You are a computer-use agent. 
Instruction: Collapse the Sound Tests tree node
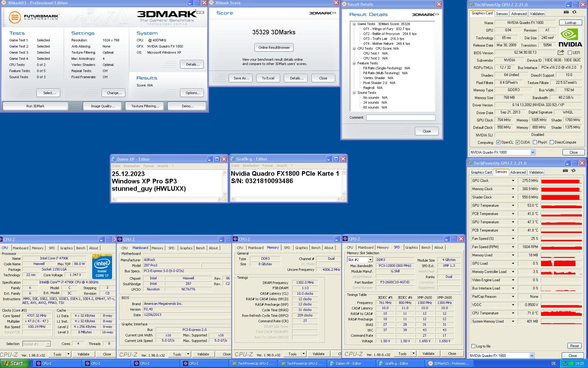pos(354,93)
